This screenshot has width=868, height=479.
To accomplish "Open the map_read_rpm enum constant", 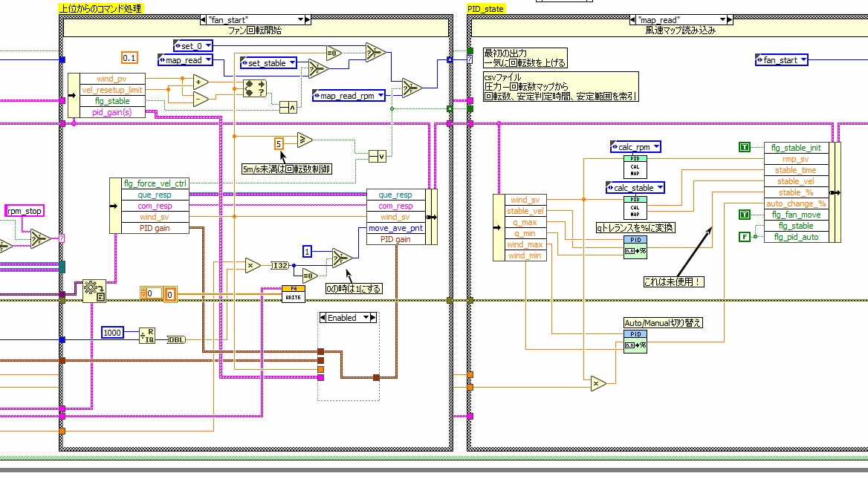I will pos(349,96).
